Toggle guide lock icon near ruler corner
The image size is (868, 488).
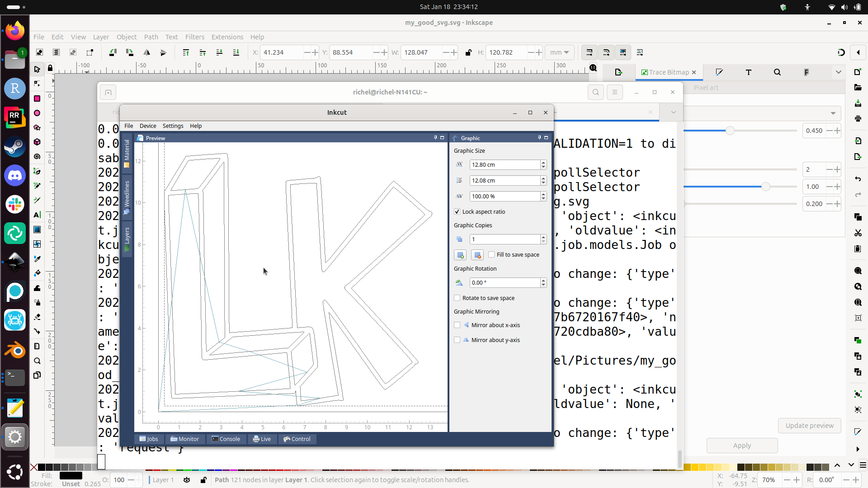(x=50, y=68)
